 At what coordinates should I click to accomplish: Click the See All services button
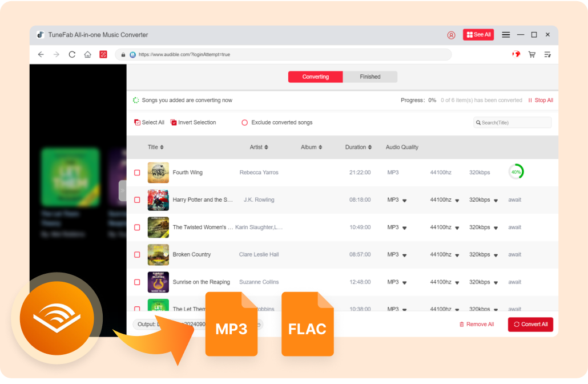tap(478, 34)
